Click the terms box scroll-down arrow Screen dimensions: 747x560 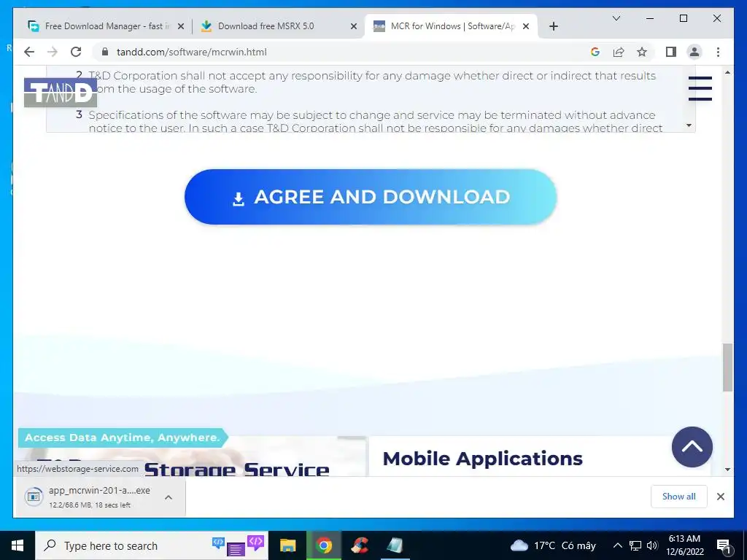click(689, 125)
